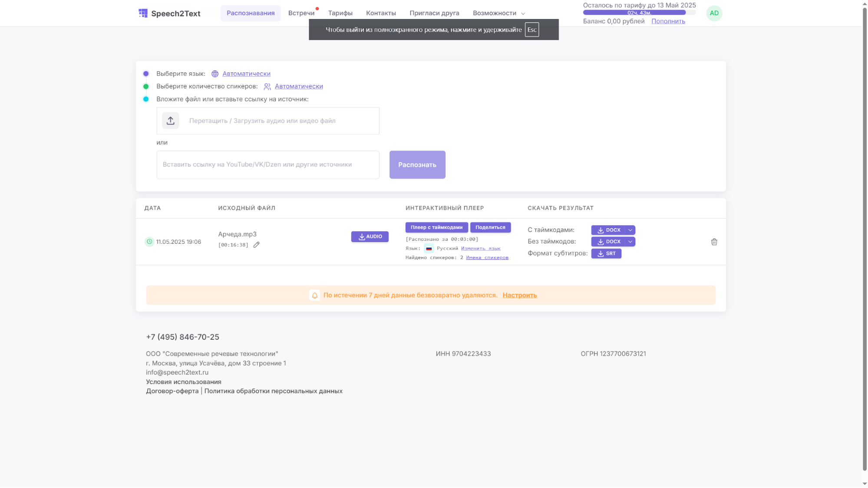Open the Встречи tab

[301, 13]
